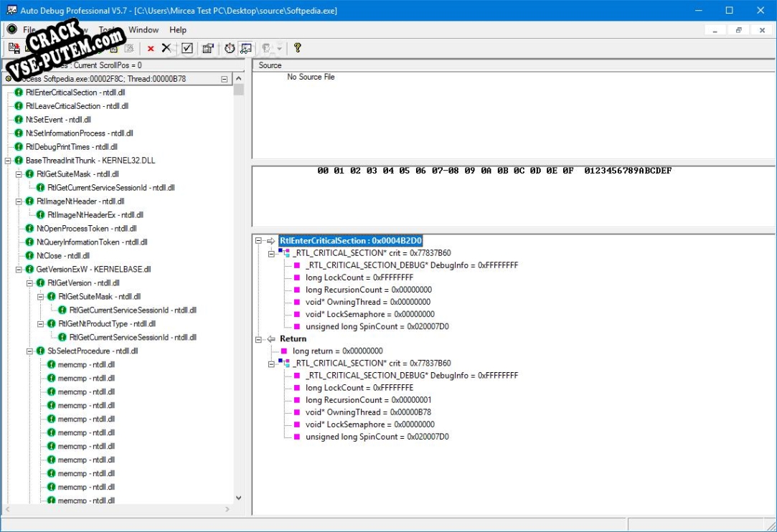Click tree scrollbar down arrow
Viewport: 777px width, 532px height.
[238, 498]
